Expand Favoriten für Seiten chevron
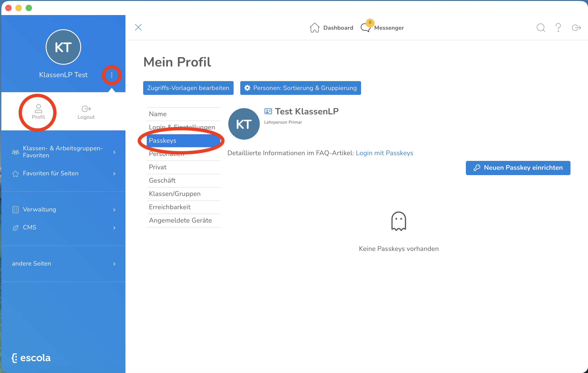The width and height of the screenshot is (588, 373). point(114,174)
